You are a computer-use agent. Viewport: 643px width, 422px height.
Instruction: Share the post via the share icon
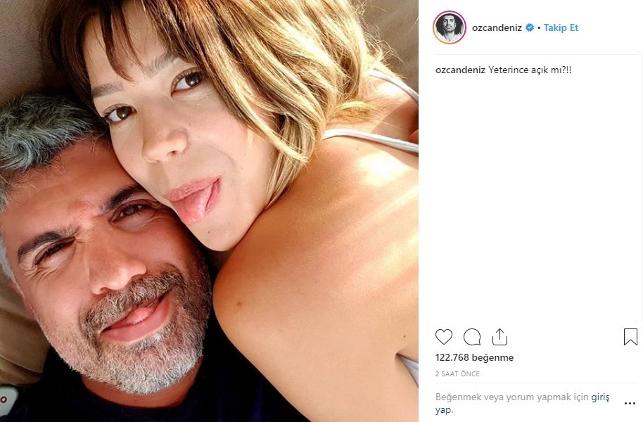(x=501, y=337)
